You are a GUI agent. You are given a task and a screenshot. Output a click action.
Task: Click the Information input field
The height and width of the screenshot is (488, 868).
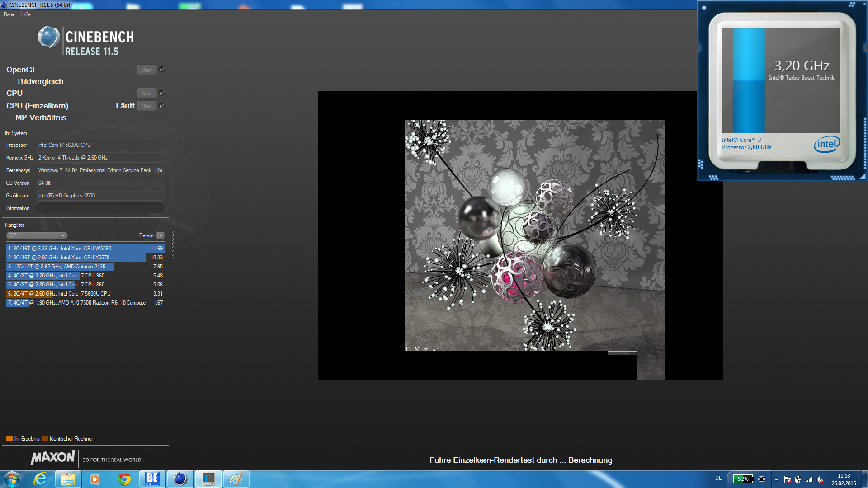pyautogui.click(x=100, y=208)
